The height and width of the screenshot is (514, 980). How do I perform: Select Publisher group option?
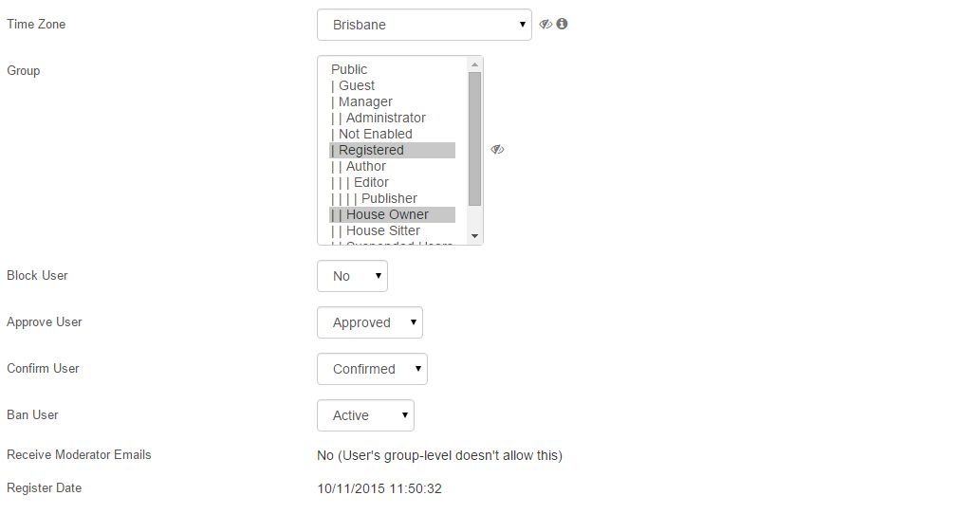tap(393, 198)
